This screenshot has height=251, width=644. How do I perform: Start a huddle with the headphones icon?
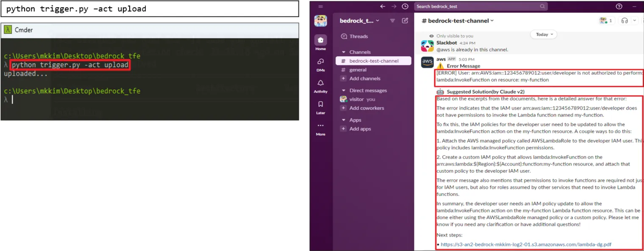[x=624, y=21]
